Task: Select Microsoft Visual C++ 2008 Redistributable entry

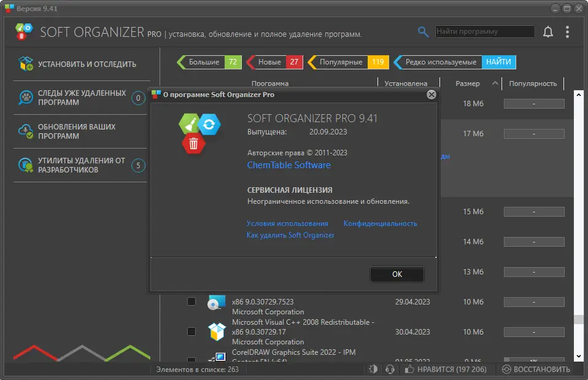Action: click(303, 332)
